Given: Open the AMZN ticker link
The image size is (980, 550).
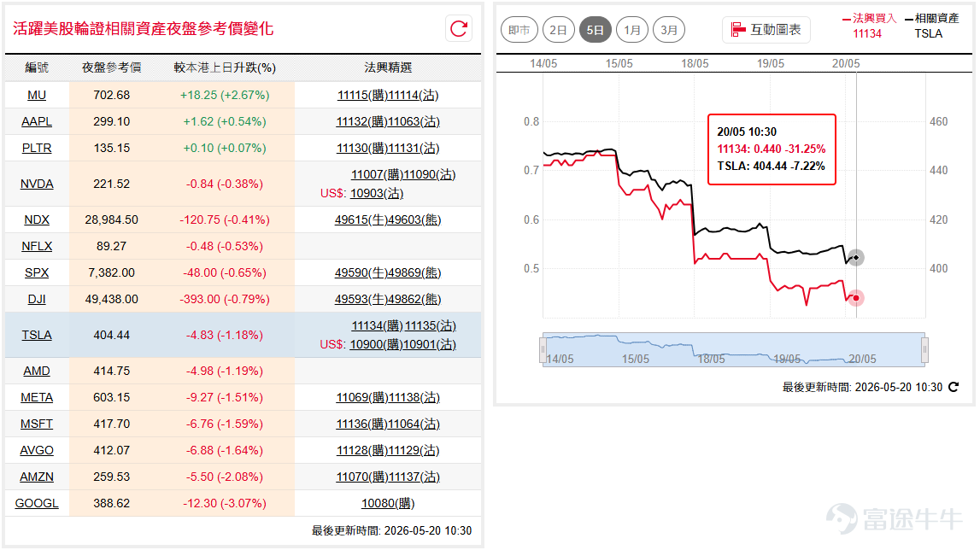Looking at the screenshot, I should coord(37,477).
